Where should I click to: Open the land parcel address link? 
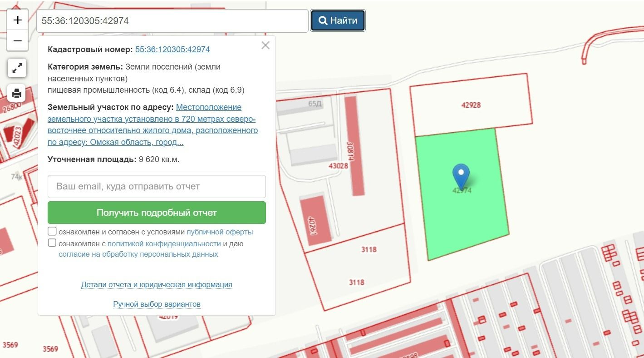[152, 125]
